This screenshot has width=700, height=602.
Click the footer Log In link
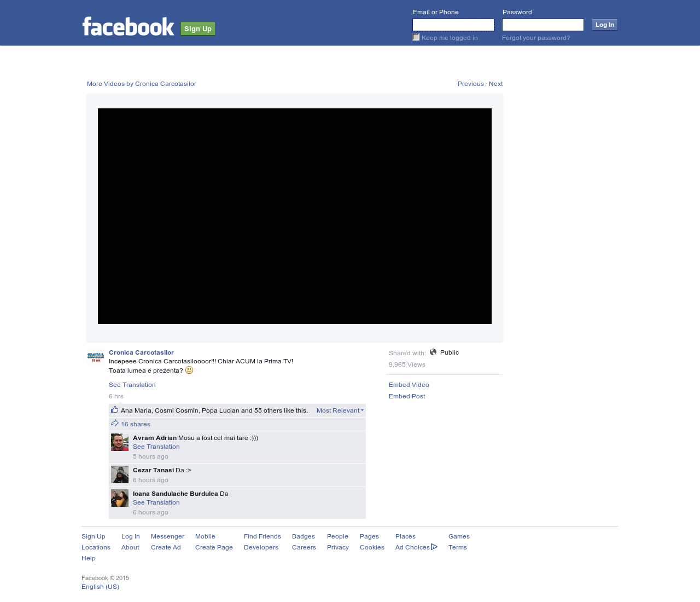[x=131, y=536]
